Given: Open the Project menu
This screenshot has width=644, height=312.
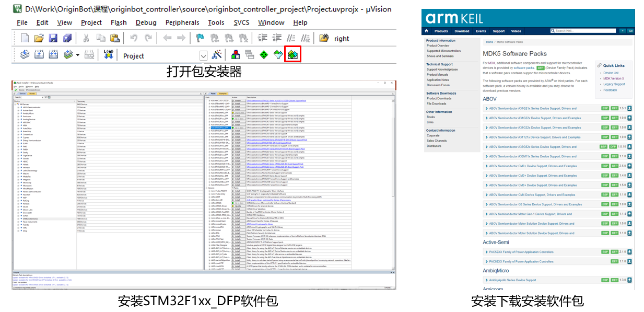Looking at the screenshot, I should [91, 22].
